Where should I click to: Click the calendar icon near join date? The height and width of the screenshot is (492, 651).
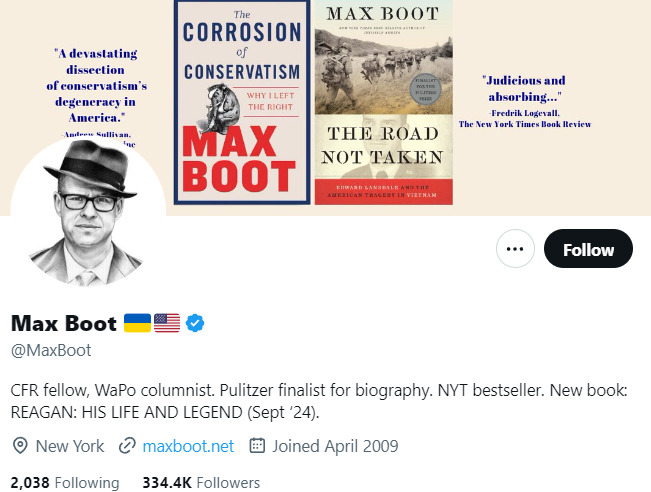pyautogui.click(x=256, y=446)
